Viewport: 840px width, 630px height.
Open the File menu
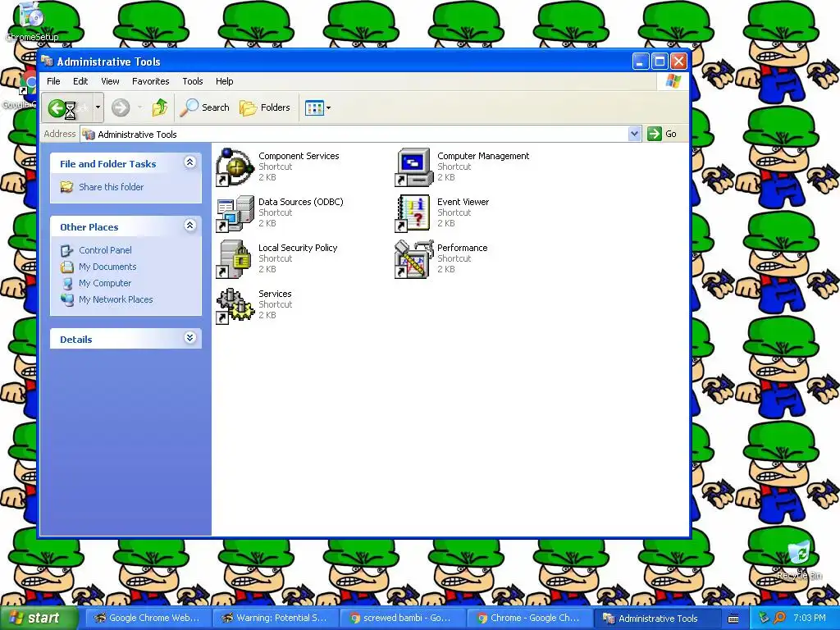tap(53, 81)
